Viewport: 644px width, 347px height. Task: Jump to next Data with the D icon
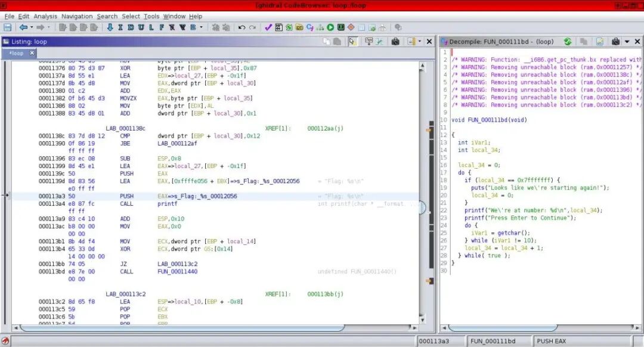point(131,27)
